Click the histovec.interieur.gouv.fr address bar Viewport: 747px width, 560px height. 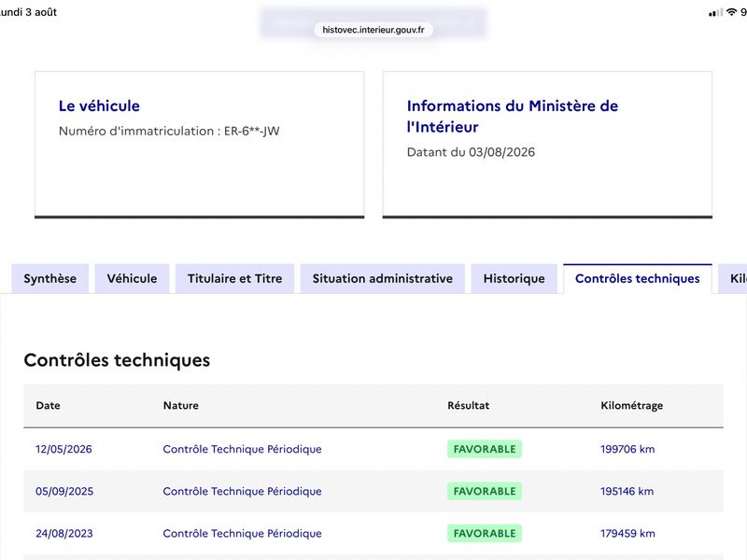(373, 30)
